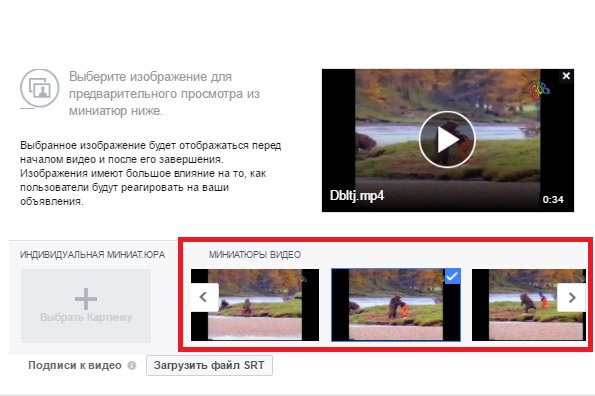Select the middle checked video thumbnail
The height and width of the screenshot is (396, 595).
point(396,305)
